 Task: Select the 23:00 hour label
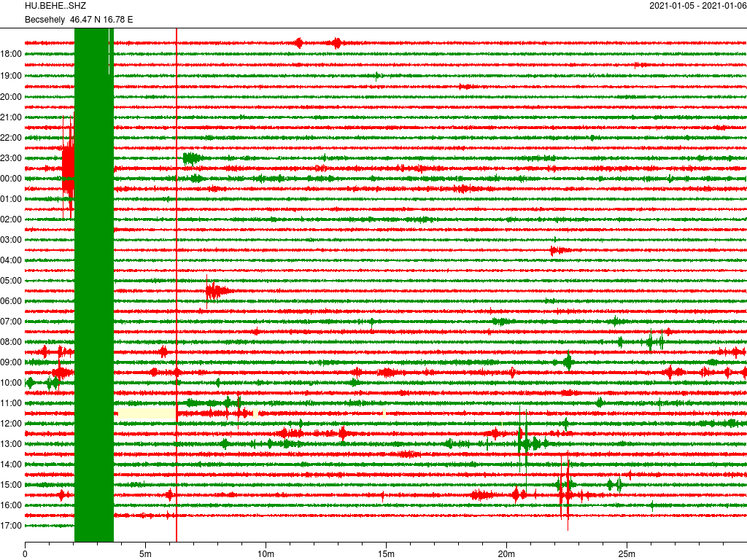11,157
